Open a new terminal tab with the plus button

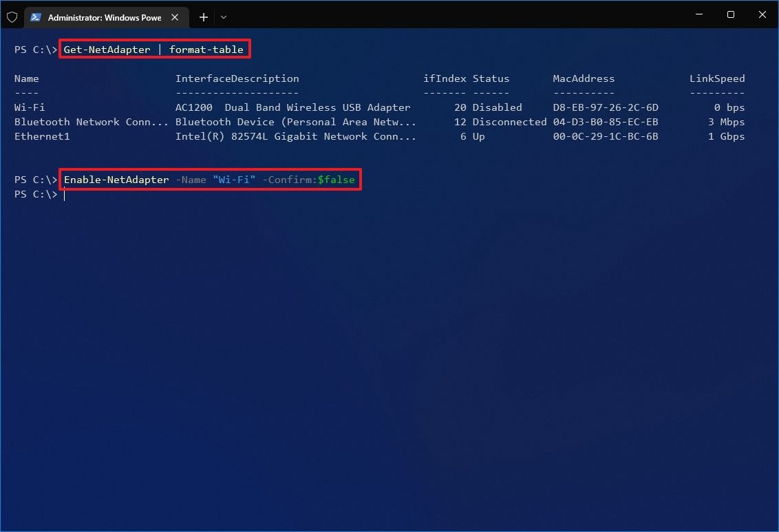coord(203,17)
